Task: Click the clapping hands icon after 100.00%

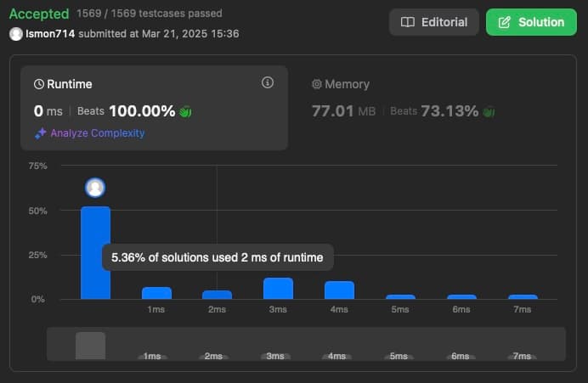Action: click(185, 111)
